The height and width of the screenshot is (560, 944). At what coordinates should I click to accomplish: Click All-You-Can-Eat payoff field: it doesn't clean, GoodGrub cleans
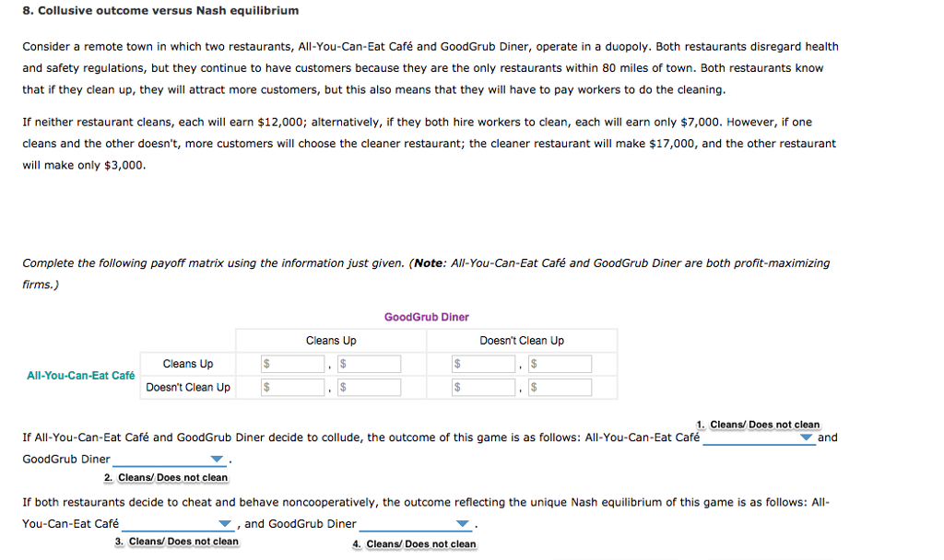coord(293,388)
